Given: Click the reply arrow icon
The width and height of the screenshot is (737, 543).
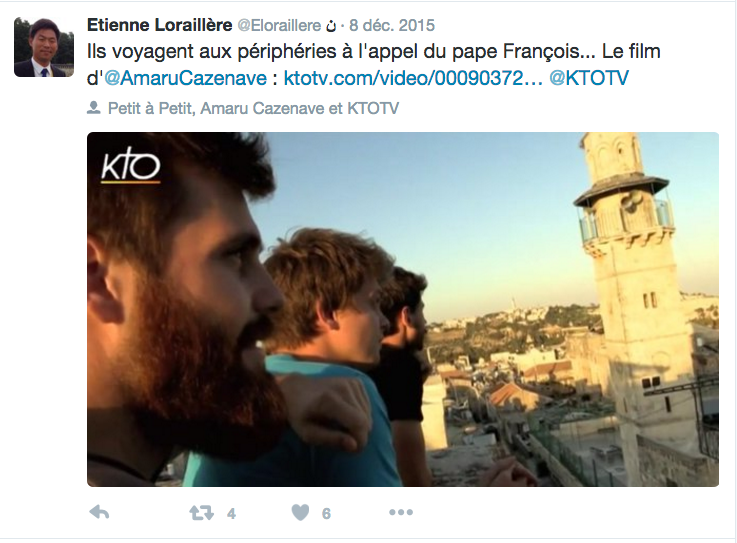Looking at the screenshot, I should point(99,512).
